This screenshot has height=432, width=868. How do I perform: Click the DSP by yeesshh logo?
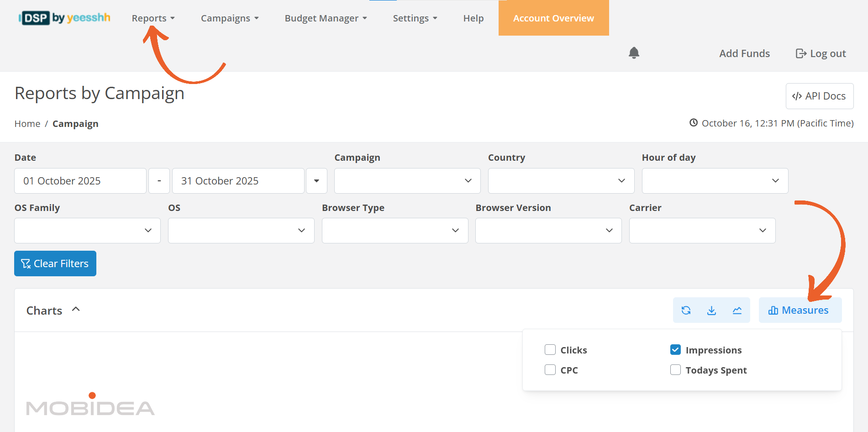coord(64,18)
